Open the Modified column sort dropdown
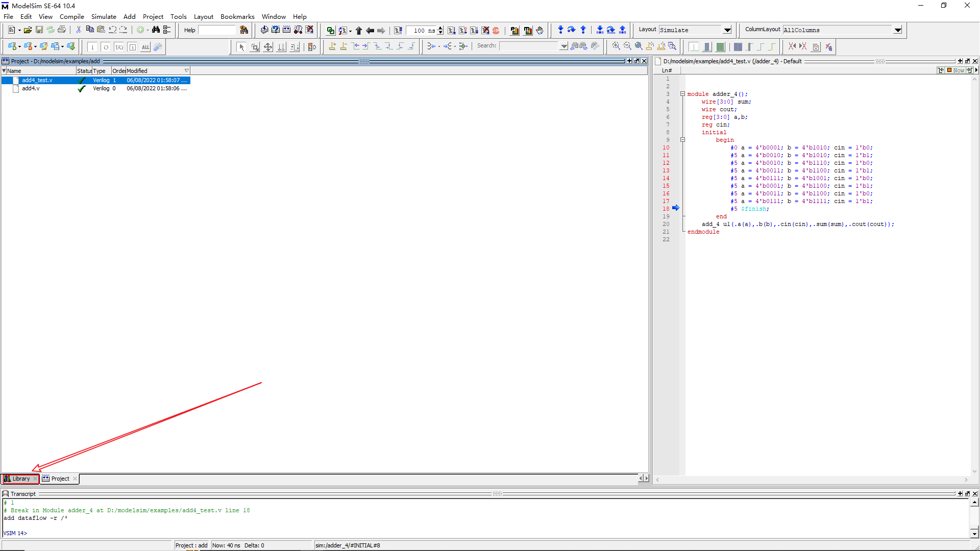 [187, 71]
